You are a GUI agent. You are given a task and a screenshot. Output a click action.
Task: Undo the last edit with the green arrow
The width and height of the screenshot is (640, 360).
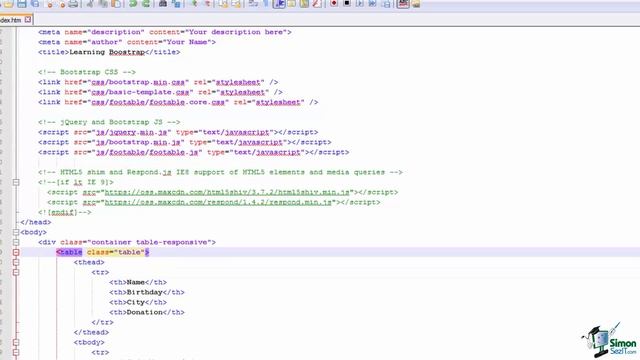click(x=133, y=4)
